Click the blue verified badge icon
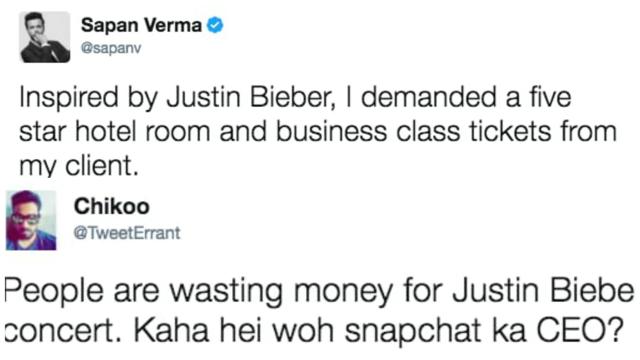The image size is (640, 360). click(215, 25)
